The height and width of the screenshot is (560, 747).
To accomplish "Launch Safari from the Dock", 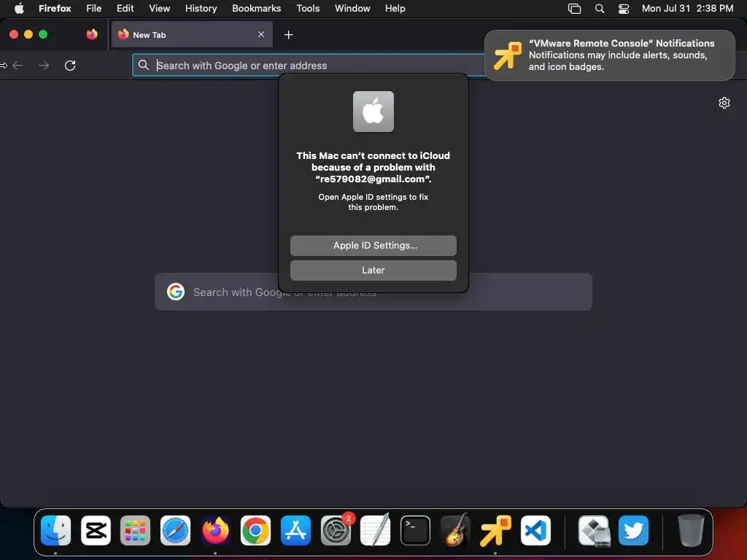I will click(x=175, y=530).
